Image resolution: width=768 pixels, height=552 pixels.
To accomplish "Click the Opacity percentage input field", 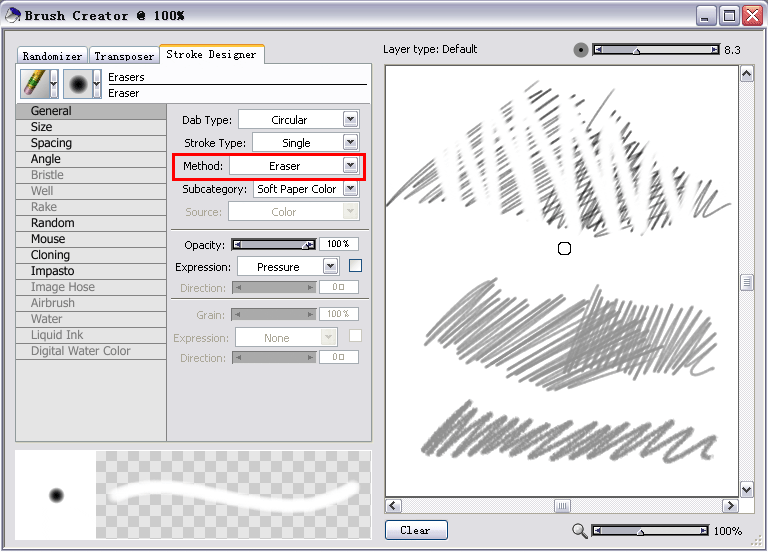I will [x=337, y=244].
